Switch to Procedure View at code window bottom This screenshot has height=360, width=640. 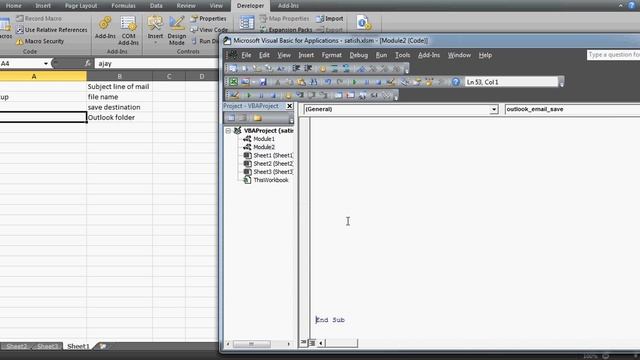pyautogui.click(x=304, y=342)
